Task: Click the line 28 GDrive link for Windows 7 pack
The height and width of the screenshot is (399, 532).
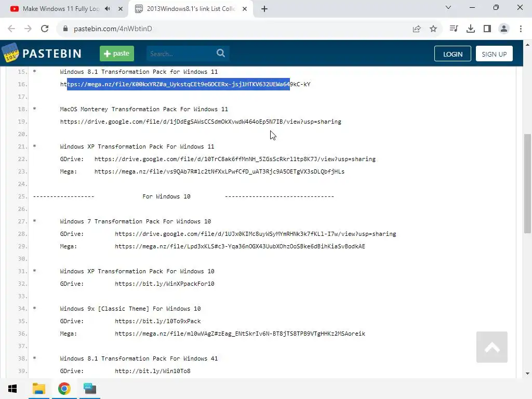Action: pos(256,234)
